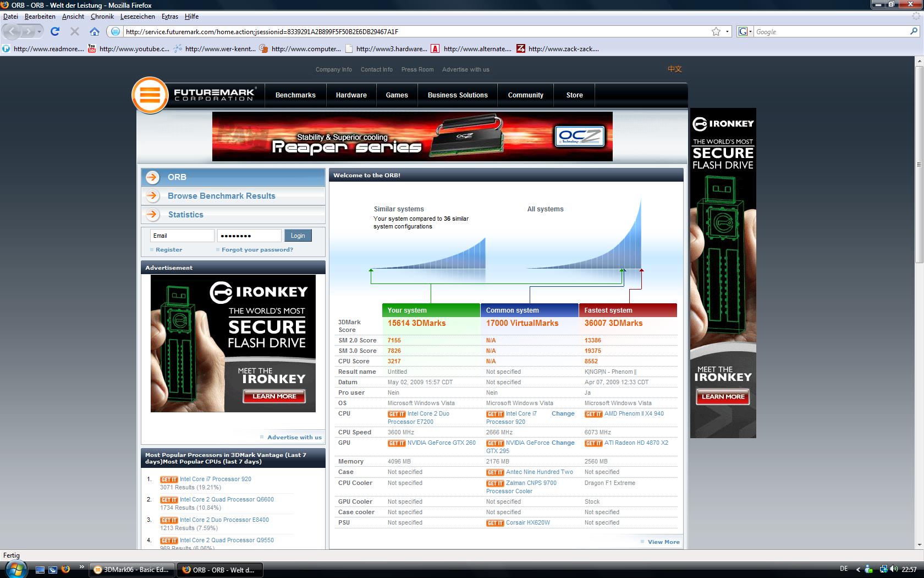Click GET IT badge for Zalman CNPS 9700
Image resolution: width=924 pixels, height=578 pixels.
[x=494, y=483]
